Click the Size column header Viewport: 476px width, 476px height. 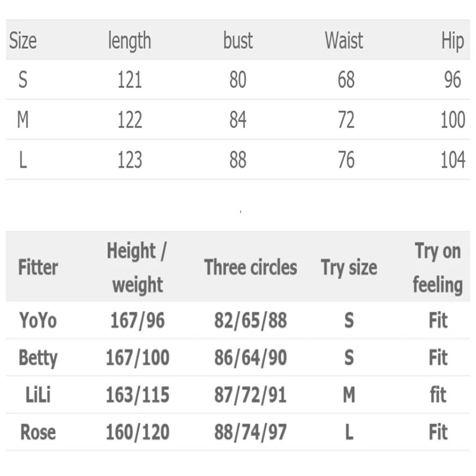pyautogui.click(x=23, y=40)
